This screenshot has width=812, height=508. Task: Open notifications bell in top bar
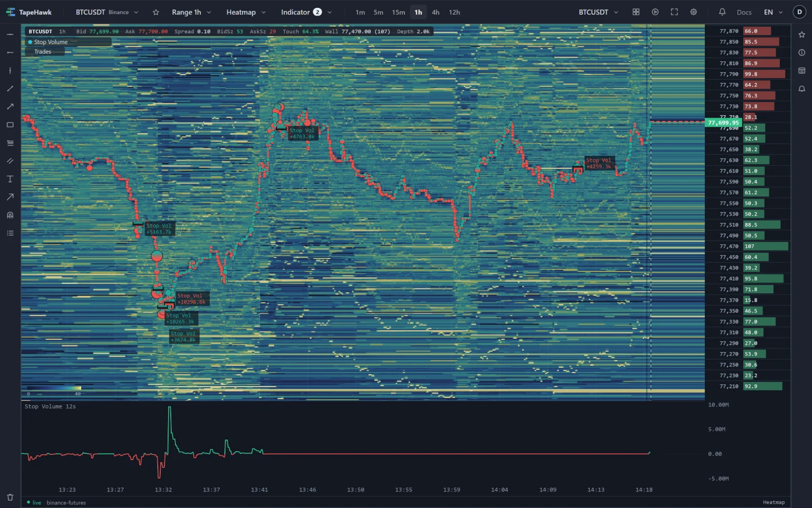pyautogui.click(x=722, y=12)
